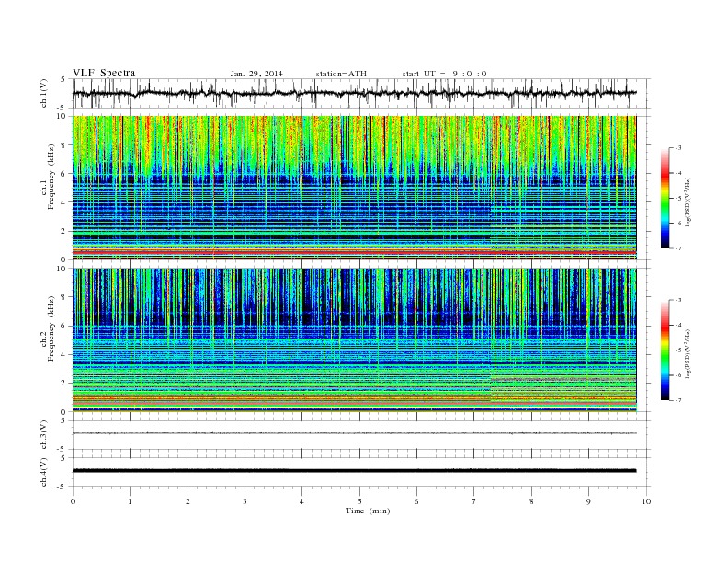
Task: Click the thin ch.3 voltage trace
Action: click(x=354, y=433)
